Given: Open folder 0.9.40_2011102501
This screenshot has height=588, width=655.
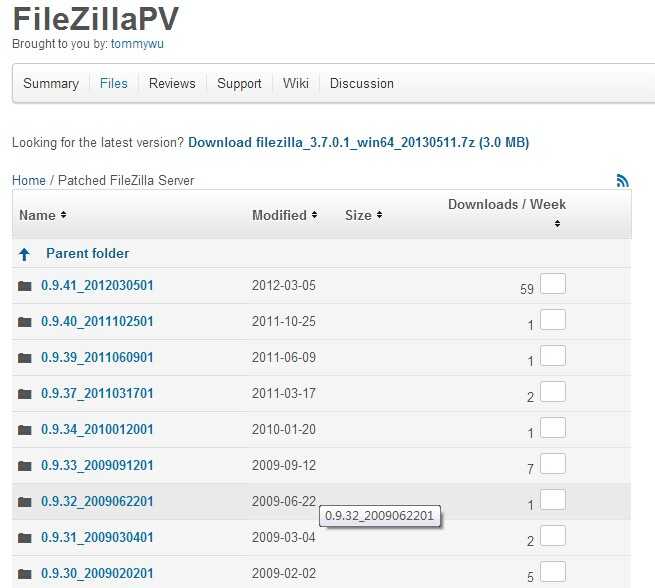Looking at the screenshot, I should [x=97, y=322].
